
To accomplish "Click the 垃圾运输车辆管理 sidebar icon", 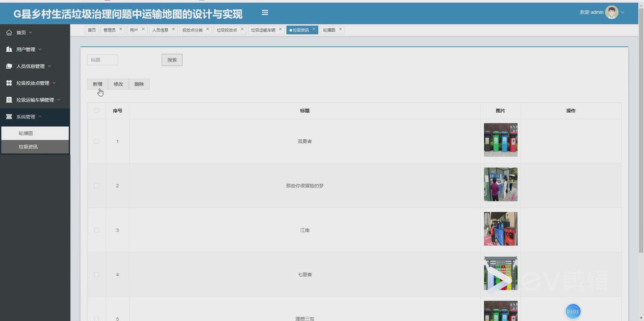I will click(9, 100).
